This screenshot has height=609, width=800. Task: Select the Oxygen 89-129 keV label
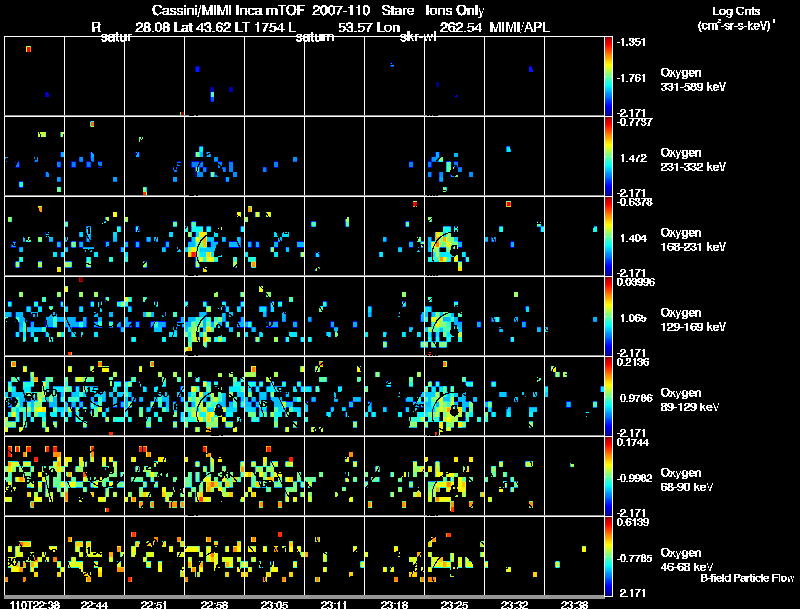pos(690,400)
